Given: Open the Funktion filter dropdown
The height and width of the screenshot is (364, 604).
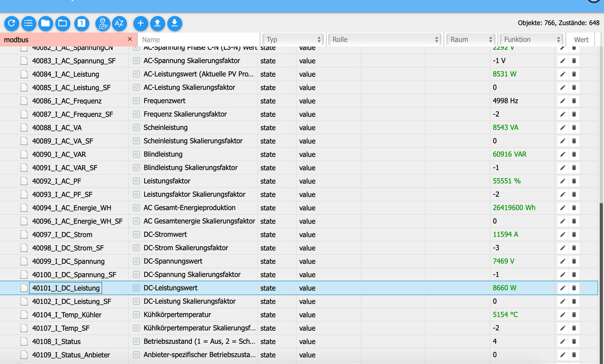Looking at the screenshot, I should [532, 39].
